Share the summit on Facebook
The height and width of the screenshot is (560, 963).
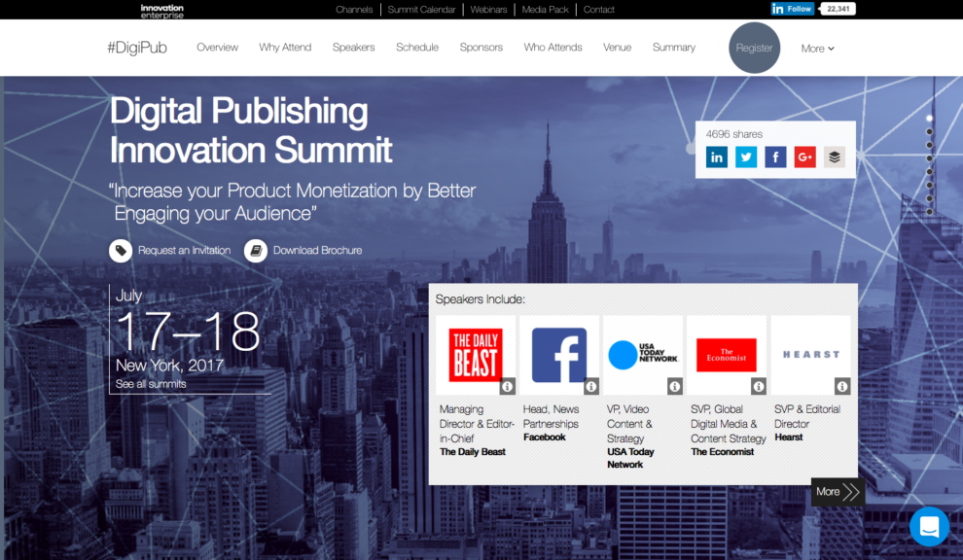point(775,157)
